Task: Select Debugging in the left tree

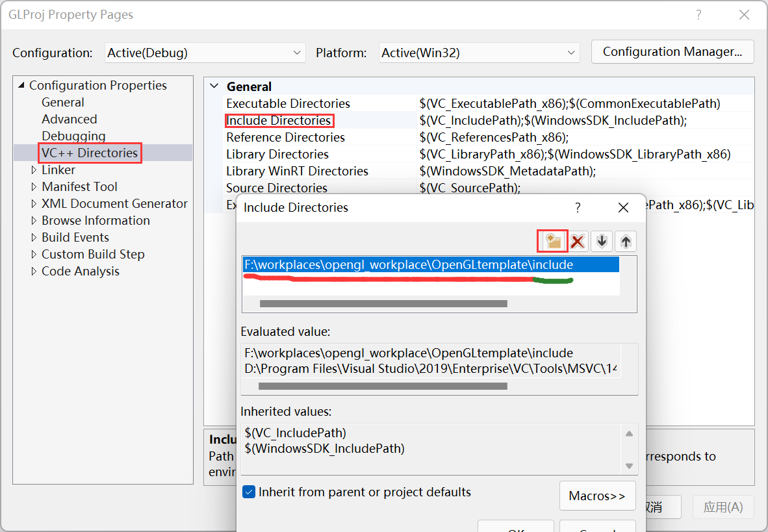Action: point(73,136)
